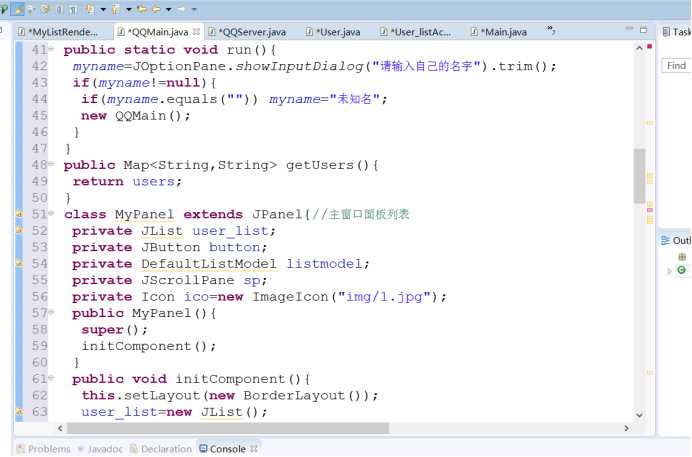The image size is (692, 457).
Task: Collapse the MyPanel() constructor at line 57
Action: point(51,312)
